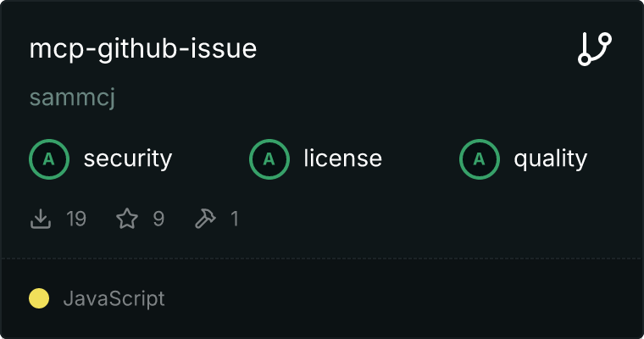Click the letter A inside security badge
644x339 pixels.
coord(49,159)
